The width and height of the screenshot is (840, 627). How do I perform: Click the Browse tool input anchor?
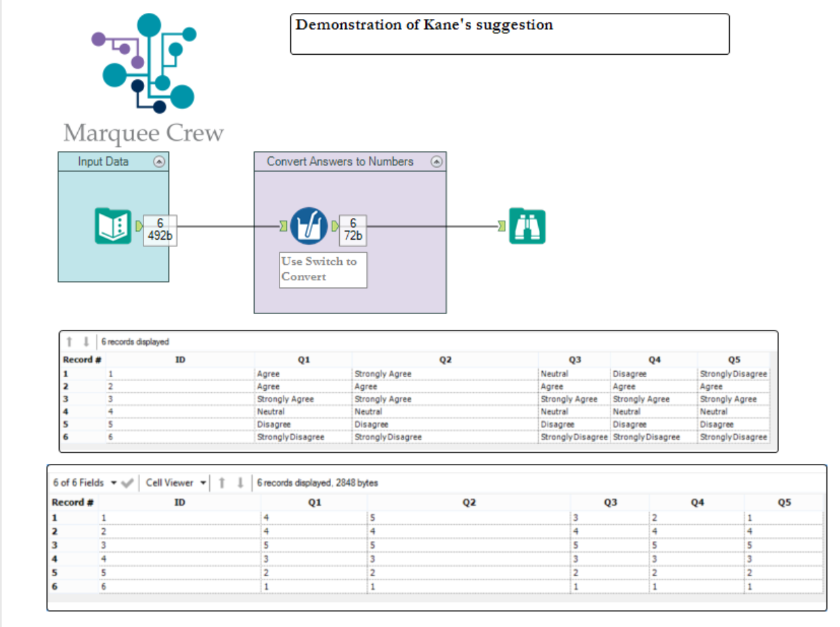pyautogui.click(x=502, y=226)
